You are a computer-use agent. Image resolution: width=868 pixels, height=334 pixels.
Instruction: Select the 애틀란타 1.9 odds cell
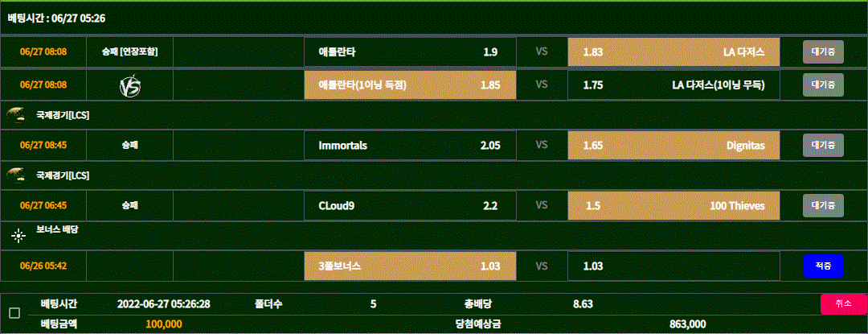pos(410,52)
